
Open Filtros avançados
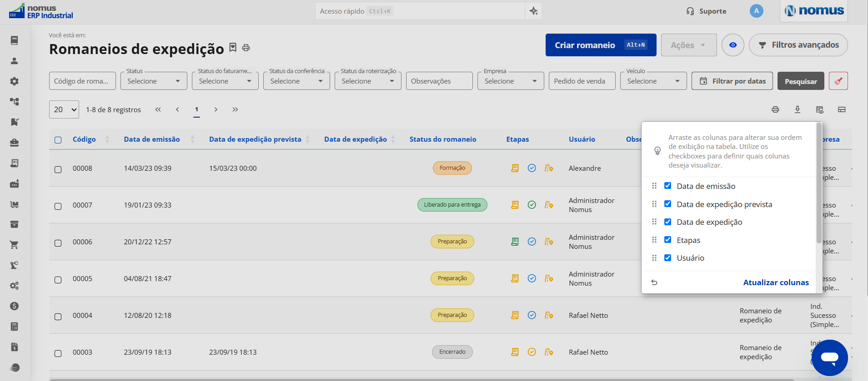click(x=798, y=45)
